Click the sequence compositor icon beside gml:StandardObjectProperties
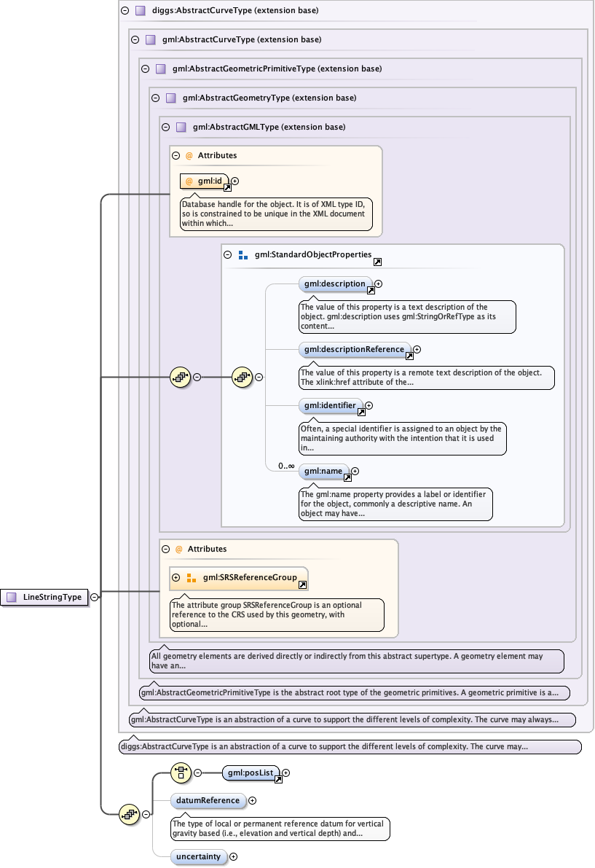This screenshot has height=868, width=595. [x=241, y=377]
